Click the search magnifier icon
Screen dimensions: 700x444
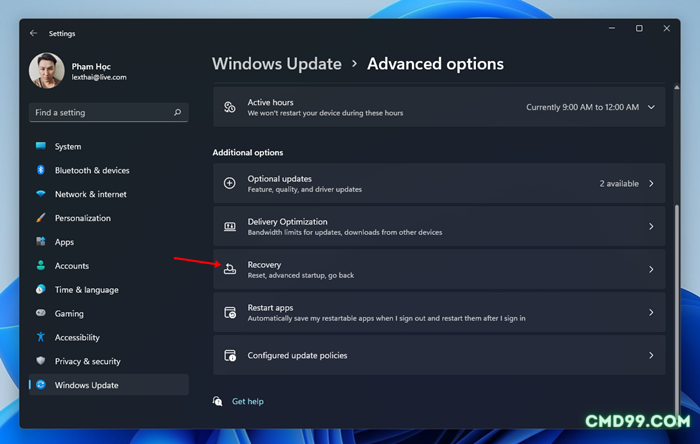177,112
